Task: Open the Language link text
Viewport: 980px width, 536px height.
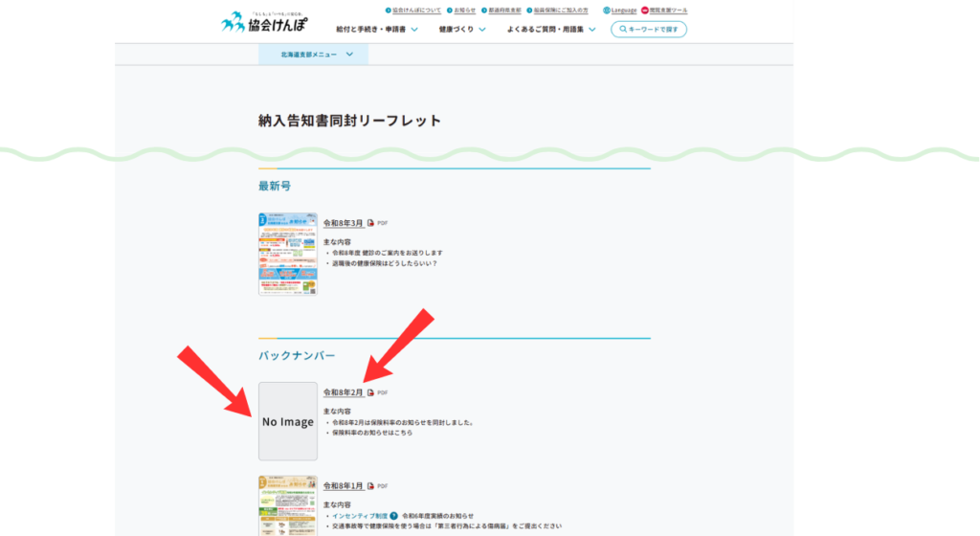Action: click(624, 11)
